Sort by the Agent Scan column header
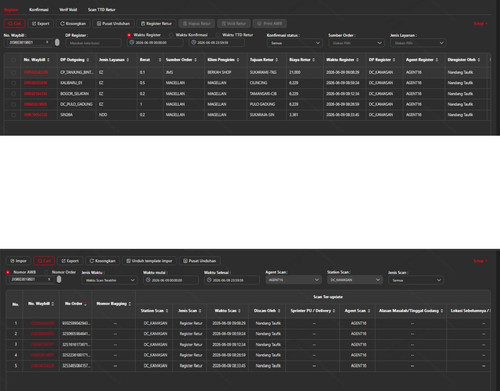 pos(369,311)
